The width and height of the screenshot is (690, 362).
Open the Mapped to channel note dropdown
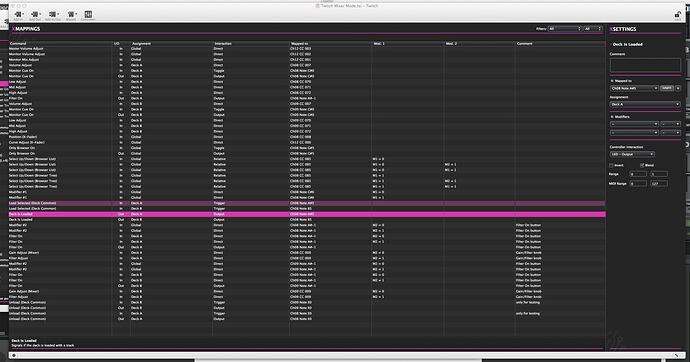634,88
